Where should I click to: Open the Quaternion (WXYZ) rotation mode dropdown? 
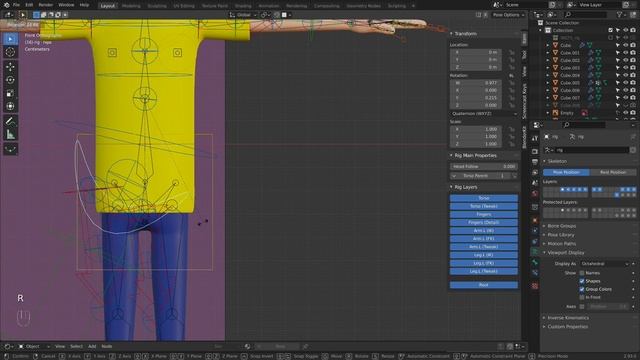484,113
